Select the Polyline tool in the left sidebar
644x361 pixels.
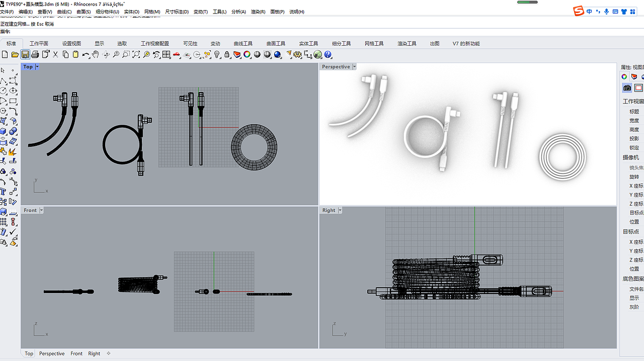pos(3,80)
